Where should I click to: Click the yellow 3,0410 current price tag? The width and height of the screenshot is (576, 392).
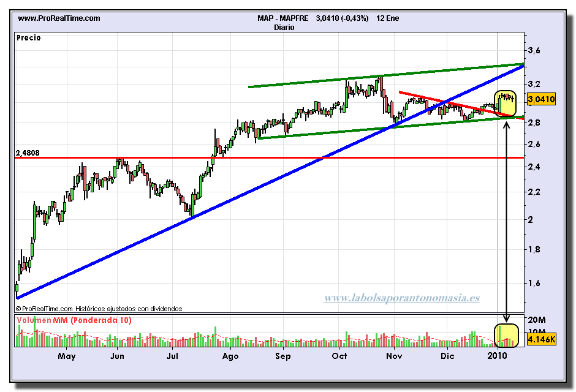[x=541, y=99]
